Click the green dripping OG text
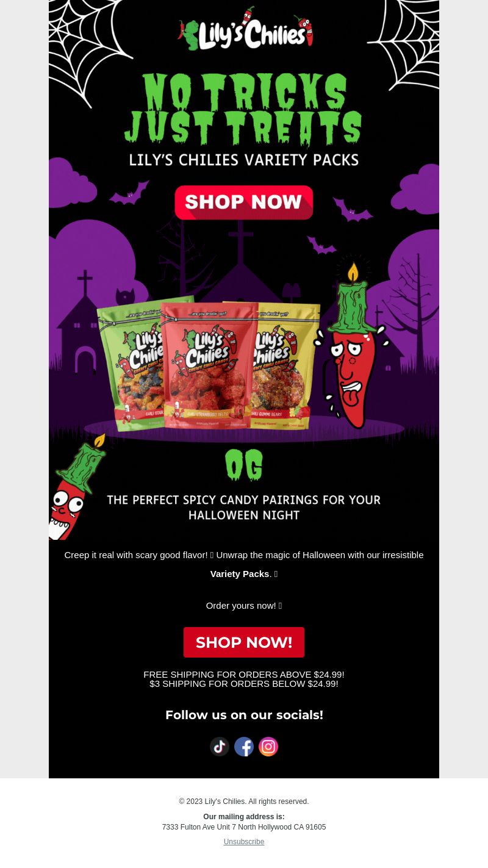Viewport: 488px width, 868px height. (244, 465)
